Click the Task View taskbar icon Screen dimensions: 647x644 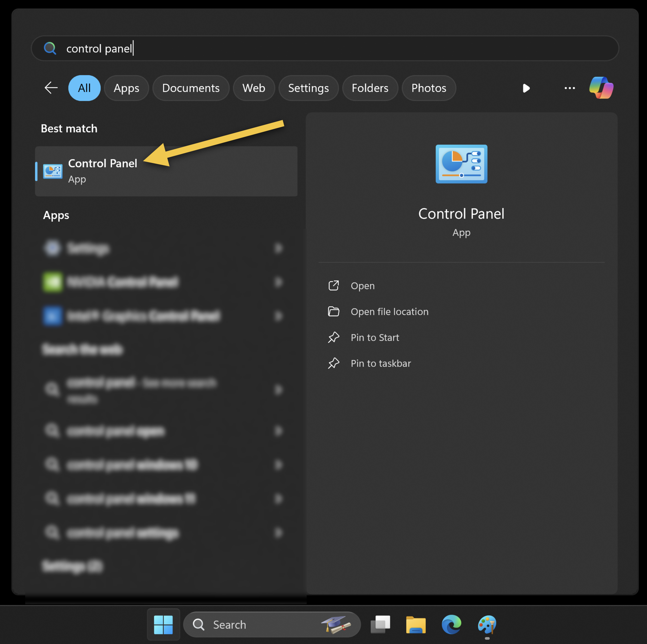click(380, 625)
